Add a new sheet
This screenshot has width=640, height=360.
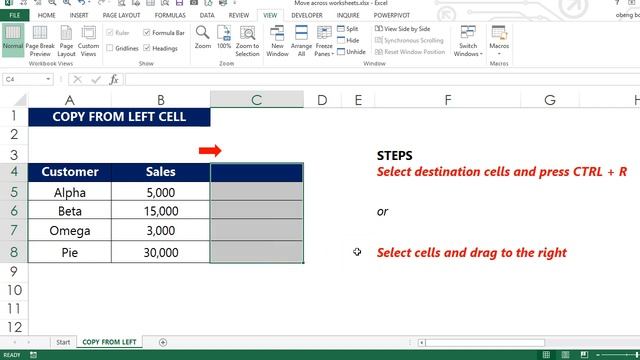pyautogui.click(x=163, y=342)
